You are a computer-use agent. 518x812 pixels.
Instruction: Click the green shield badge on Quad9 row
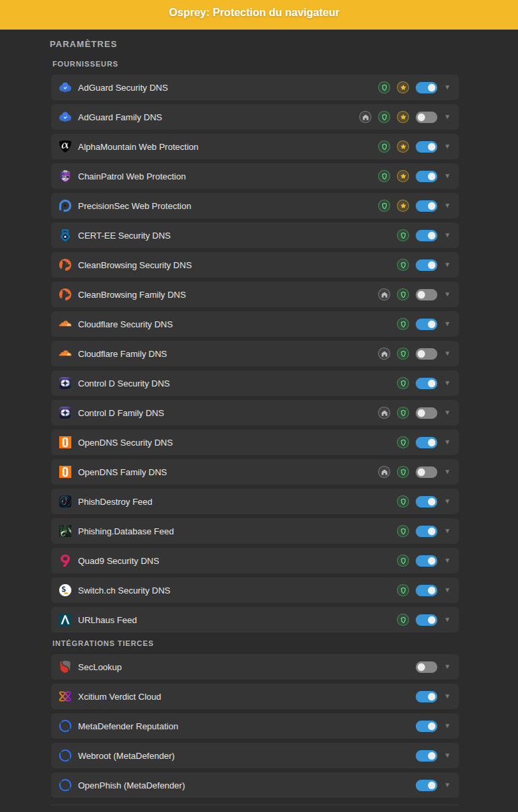(x=403, y=561)
